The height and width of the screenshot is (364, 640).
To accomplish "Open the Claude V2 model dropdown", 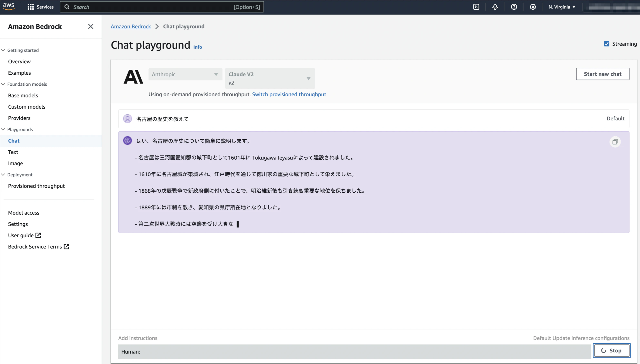I will [x=270, y=78].
